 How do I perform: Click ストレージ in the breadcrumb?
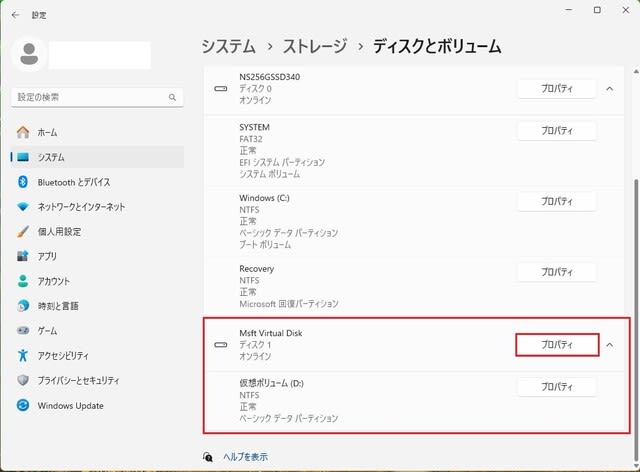click(x=315, y=46)
